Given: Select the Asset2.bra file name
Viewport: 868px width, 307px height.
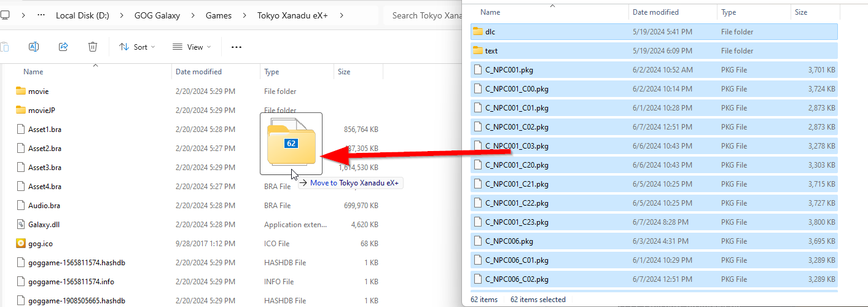Looking at the screenshot, I should click(45, 148).
